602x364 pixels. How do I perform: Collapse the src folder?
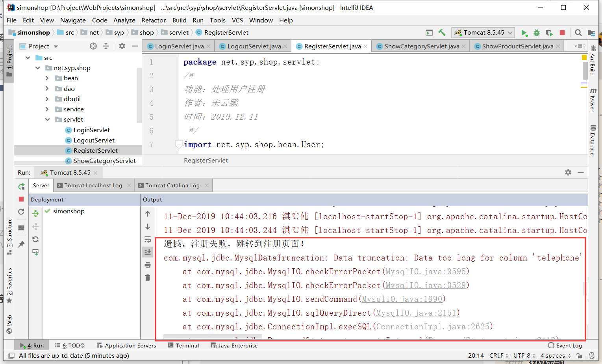pos(28,58)
